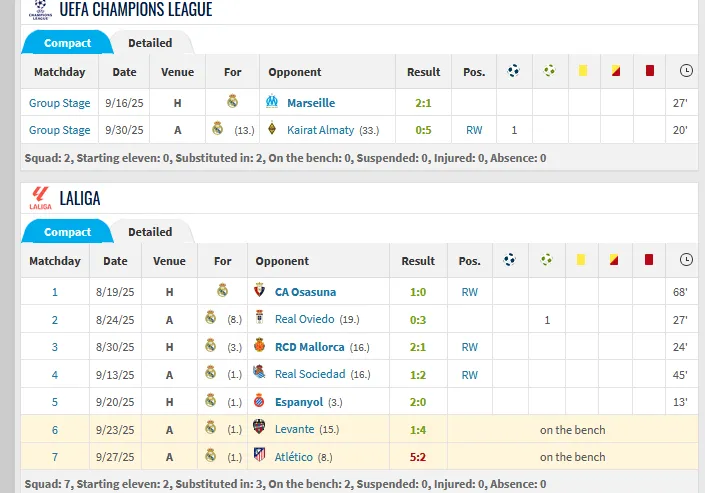Click the UEFA Champions League logo
This screenshot has width=705, height=493.
40,9
